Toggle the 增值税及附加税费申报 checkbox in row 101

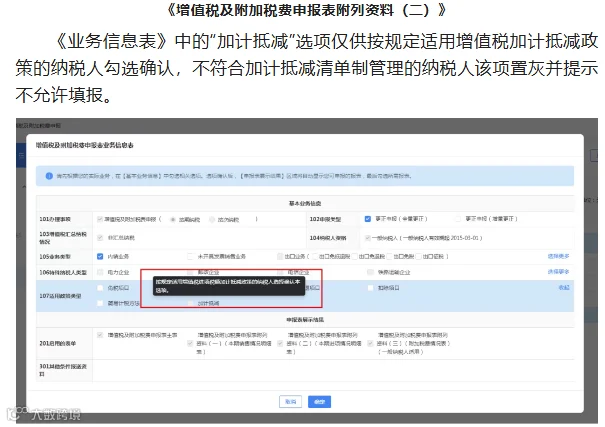click(x=100, y=219)
